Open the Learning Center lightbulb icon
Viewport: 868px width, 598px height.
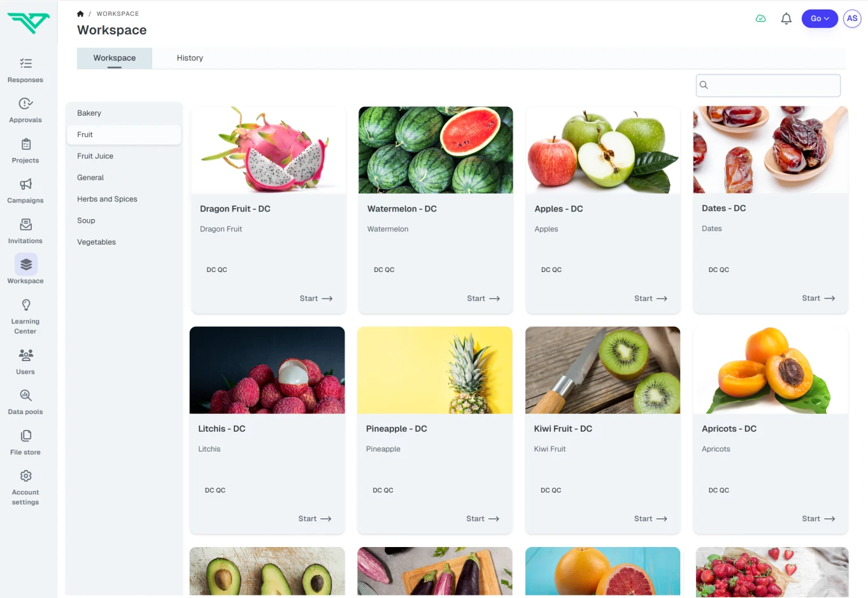25,305
